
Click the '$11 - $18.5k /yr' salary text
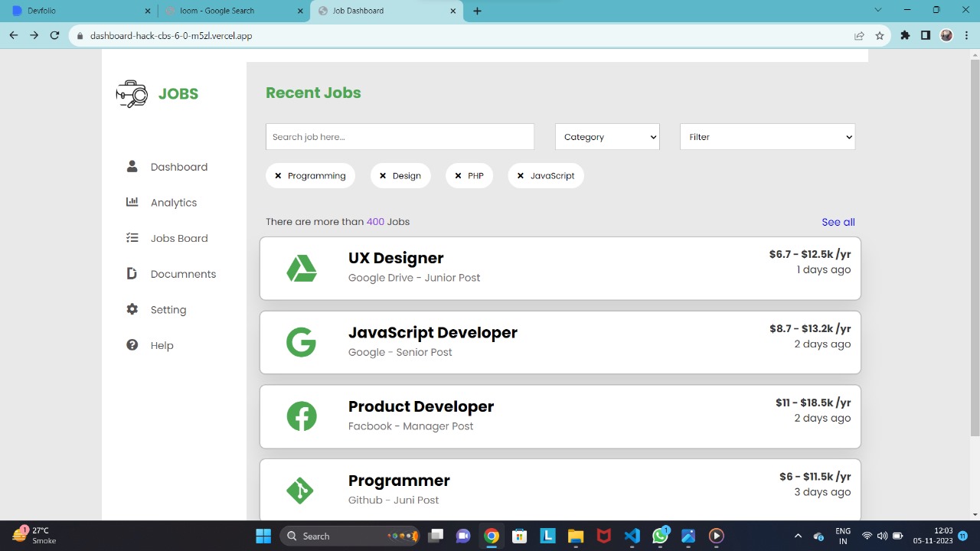click(813, 403)
